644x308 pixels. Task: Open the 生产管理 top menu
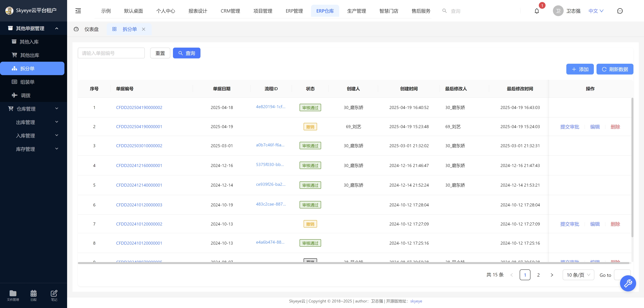[x=356, y=11]
